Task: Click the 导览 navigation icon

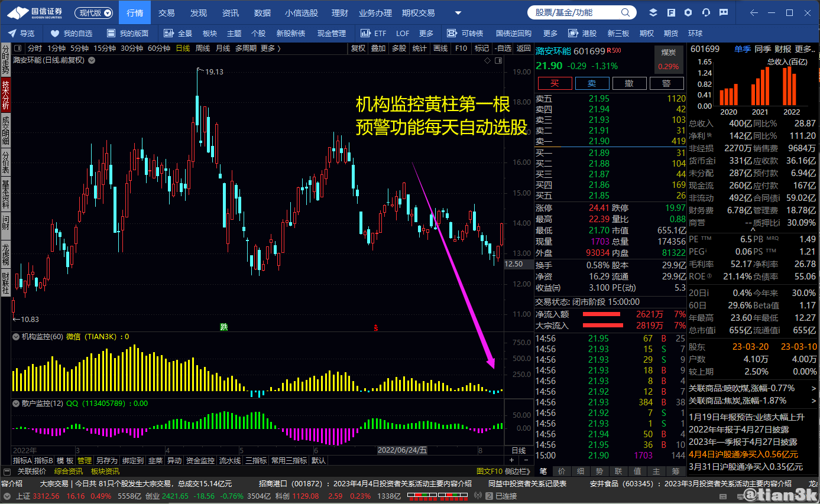Action: point(14,34)
